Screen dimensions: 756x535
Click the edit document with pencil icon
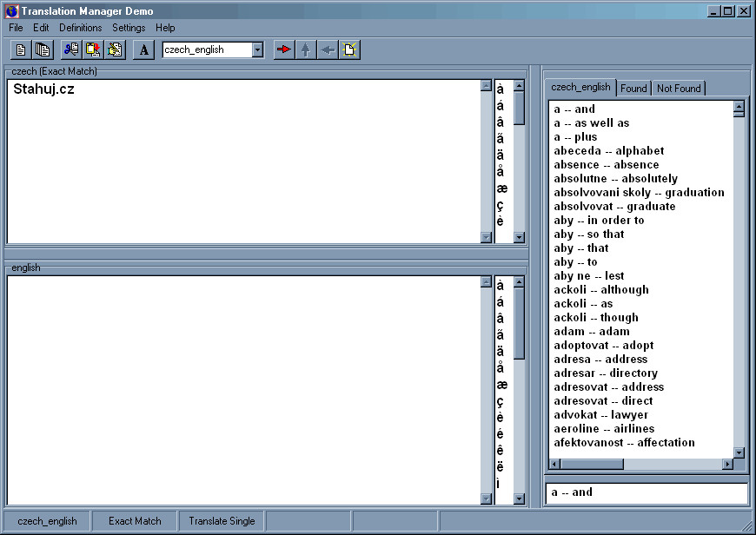pyautogui.click(x=116, y=50)
